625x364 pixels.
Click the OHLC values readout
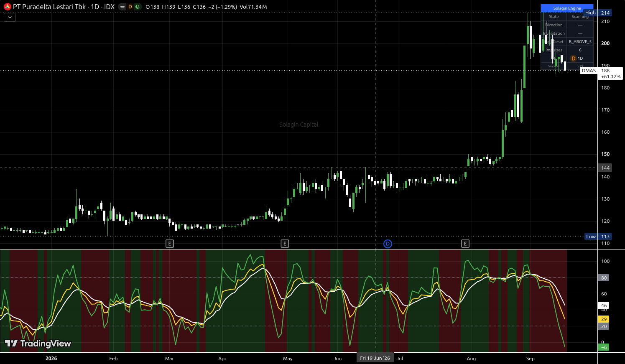191,7
